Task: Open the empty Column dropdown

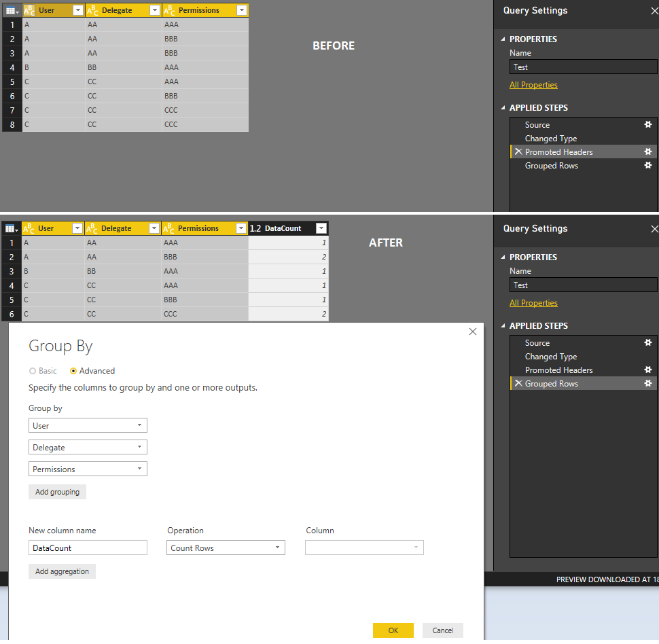Action: [x=364, y=548]
